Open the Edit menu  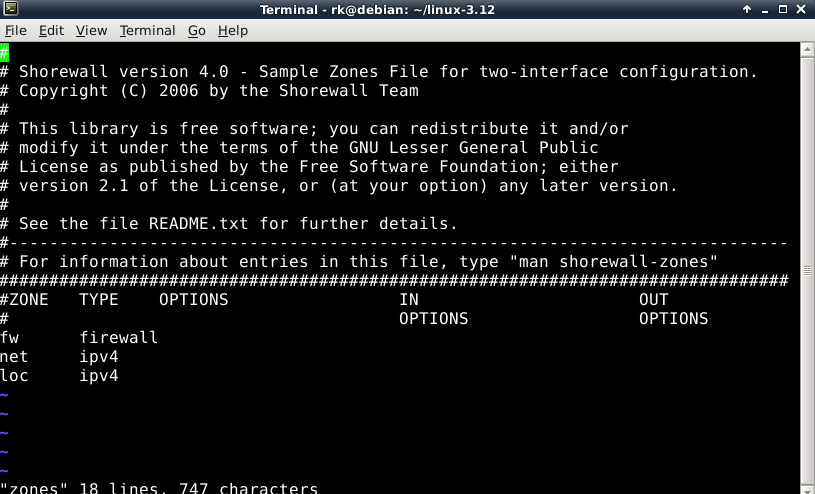51,31
